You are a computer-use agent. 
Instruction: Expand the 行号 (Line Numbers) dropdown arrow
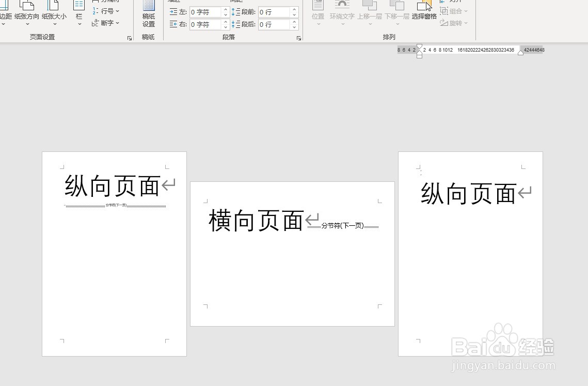coord(117,11)
